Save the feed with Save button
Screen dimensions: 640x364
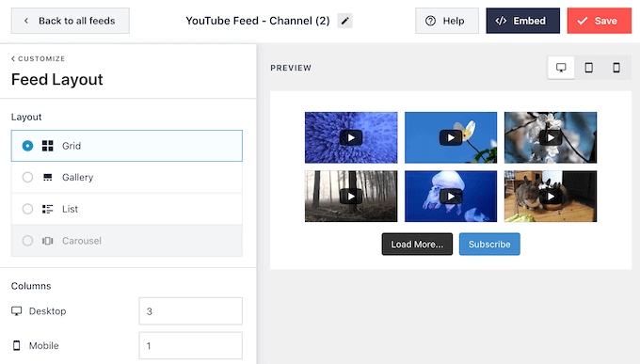pyautogui.click(x=600, y=21)
